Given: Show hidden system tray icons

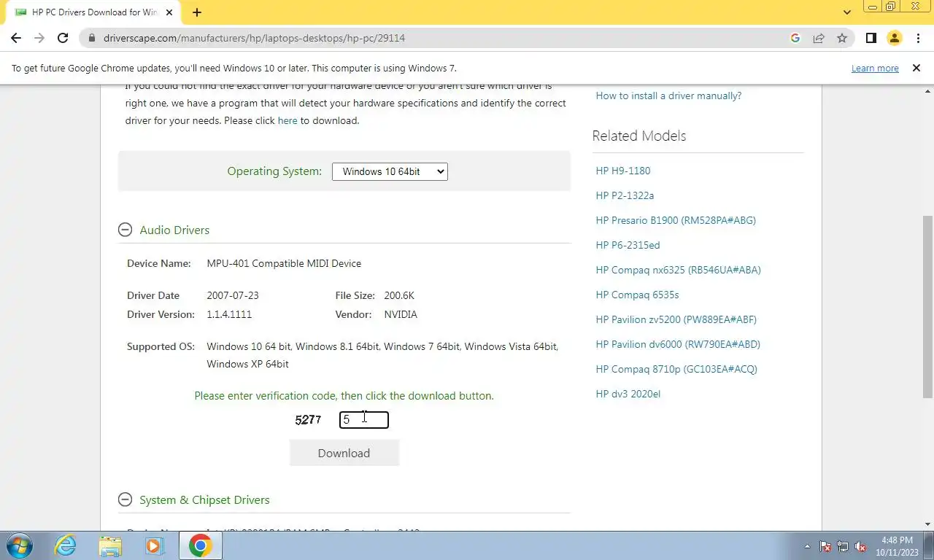Looking at the screenshot, I should click(807, 546).
